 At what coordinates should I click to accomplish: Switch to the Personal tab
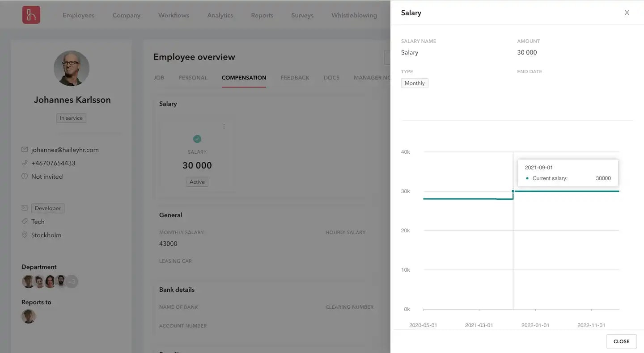click(x=193, y=78)
